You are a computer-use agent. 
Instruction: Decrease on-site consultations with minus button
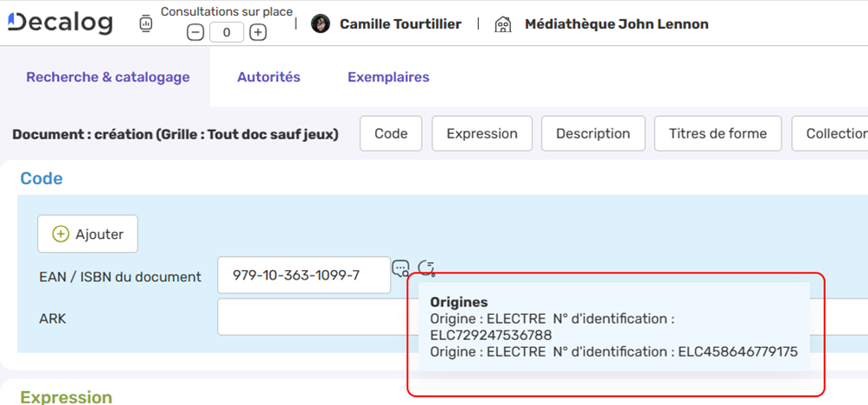pos(195,33)
